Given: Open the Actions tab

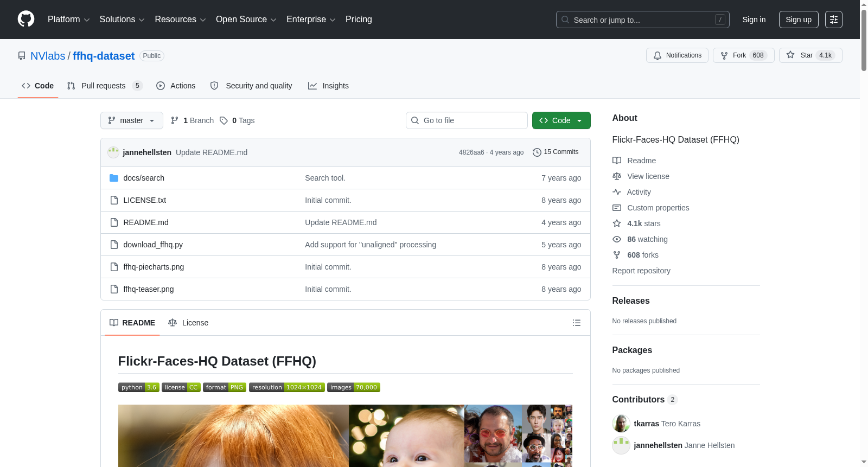Looking at the screenshot, I should (176, 86).
